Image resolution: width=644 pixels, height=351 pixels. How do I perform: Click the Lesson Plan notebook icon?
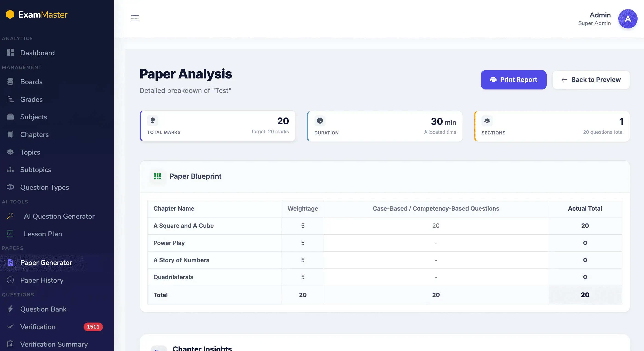[10, 234]
